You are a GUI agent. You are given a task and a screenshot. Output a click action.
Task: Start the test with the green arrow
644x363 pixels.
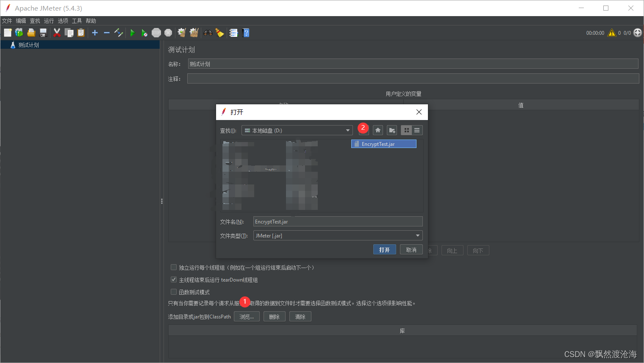[x=133, y=33]
